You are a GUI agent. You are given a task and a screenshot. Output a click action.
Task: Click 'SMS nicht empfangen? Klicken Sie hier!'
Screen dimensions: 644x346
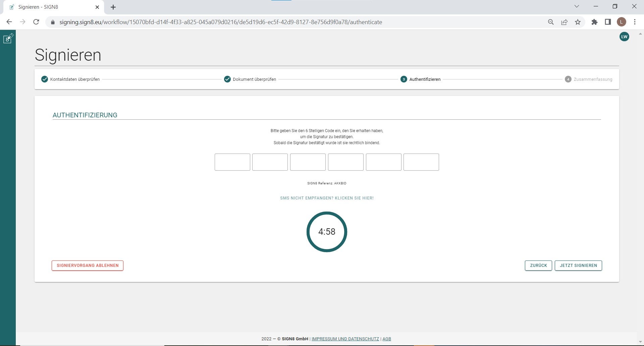coord(327,198)
